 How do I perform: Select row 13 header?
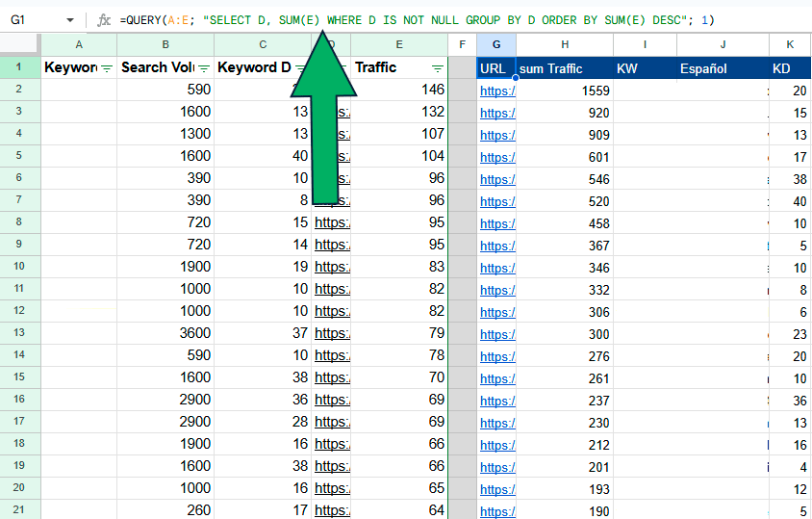click(19, 333)
